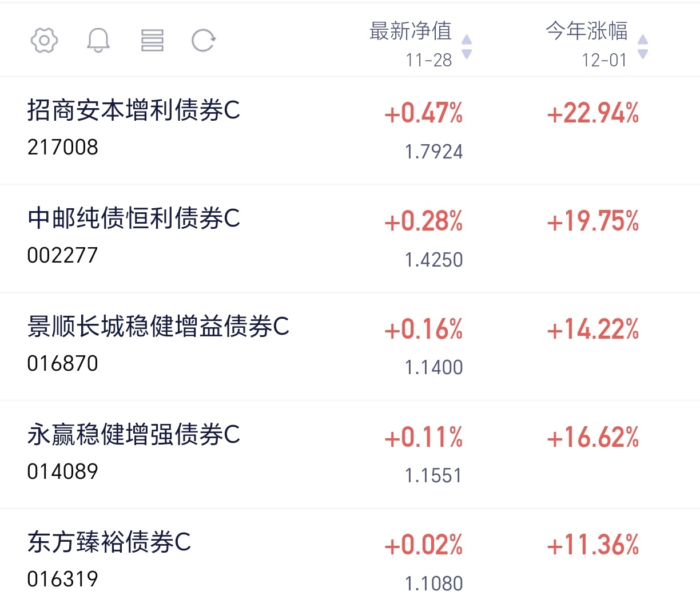700x607 pixels.
Task: Tap the fund code 217008
Action: point(63,147)
